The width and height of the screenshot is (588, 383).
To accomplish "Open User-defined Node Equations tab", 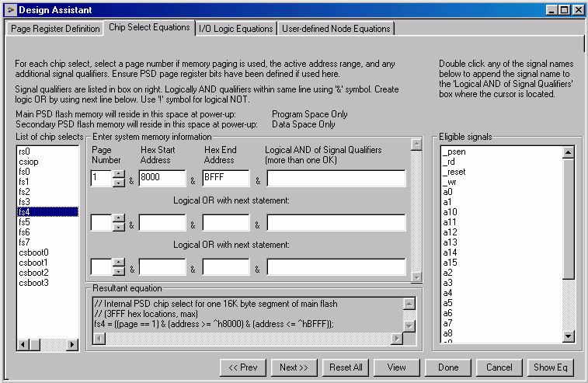I will tap(336, 29).
